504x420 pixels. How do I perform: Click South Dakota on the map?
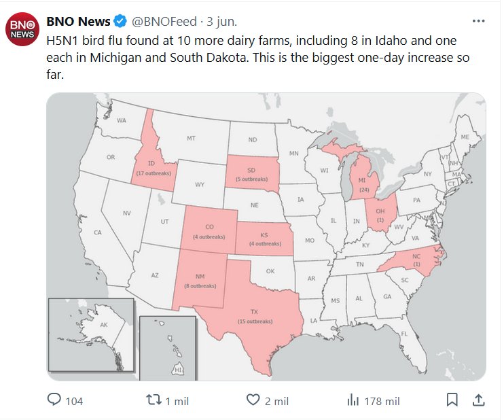[x=253, y=174]
